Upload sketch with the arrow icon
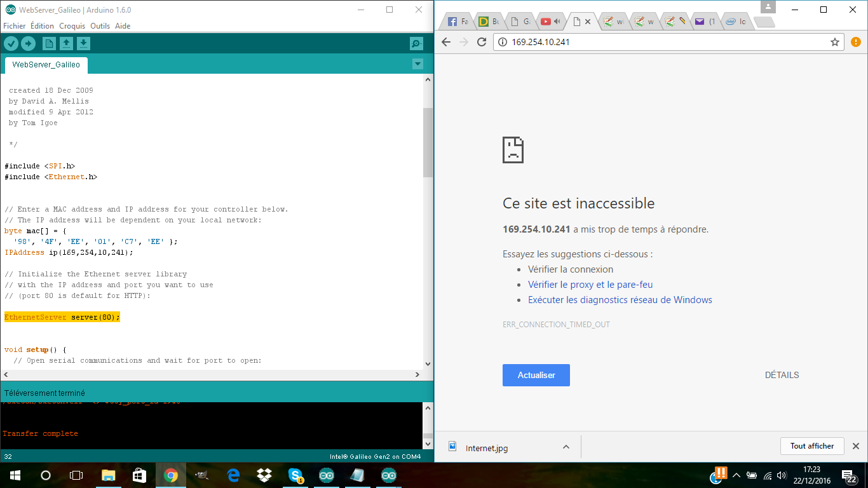Image resolution: width=868 pixels, height=488 pixels. click(x=28, y=43)
